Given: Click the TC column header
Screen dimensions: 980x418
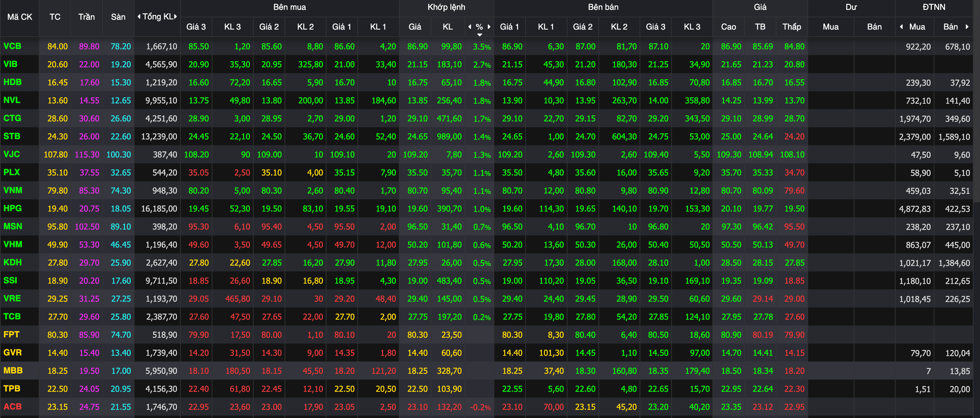Looking at the screenshot, I should pos(55,17).
